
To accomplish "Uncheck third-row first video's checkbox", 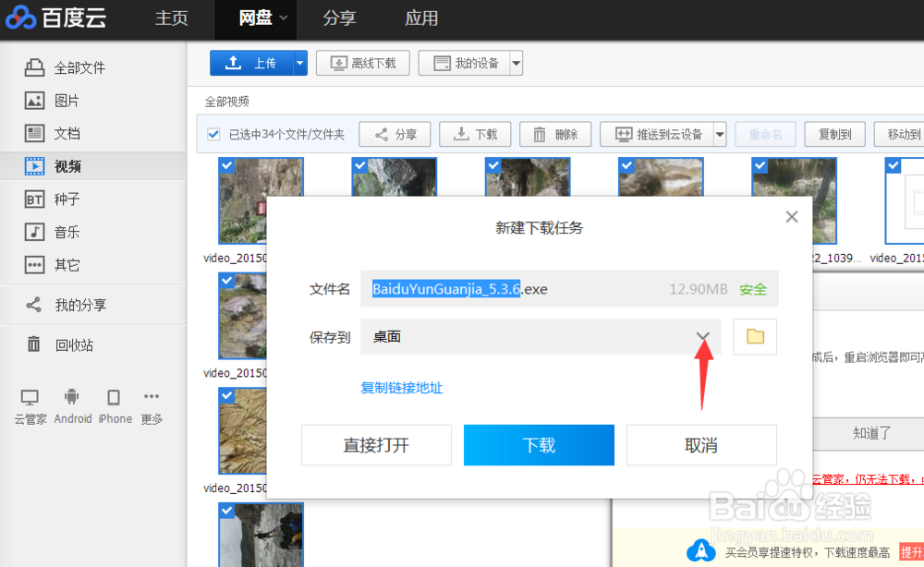I will [x=227, y=395].
